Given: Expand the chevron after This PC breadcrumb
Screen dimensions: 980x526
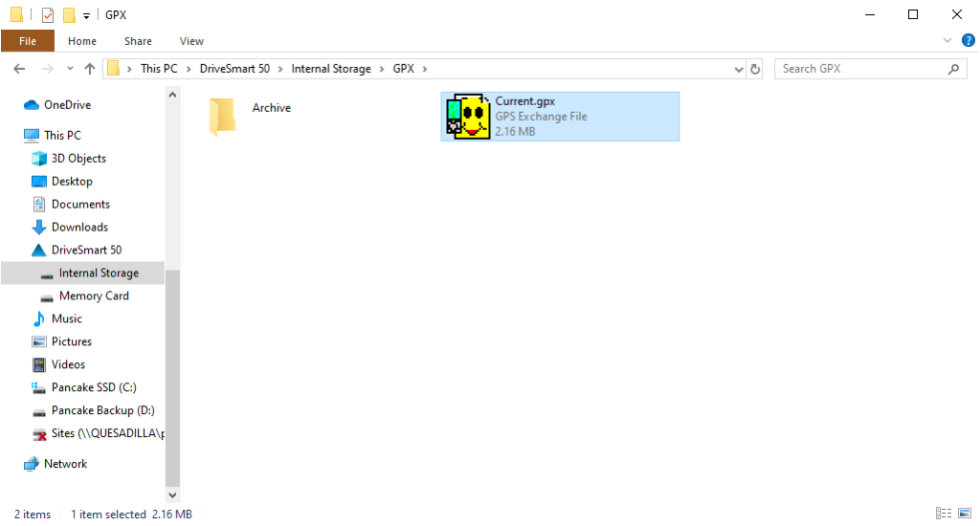Looking at the screenshot, I should 189,69.
